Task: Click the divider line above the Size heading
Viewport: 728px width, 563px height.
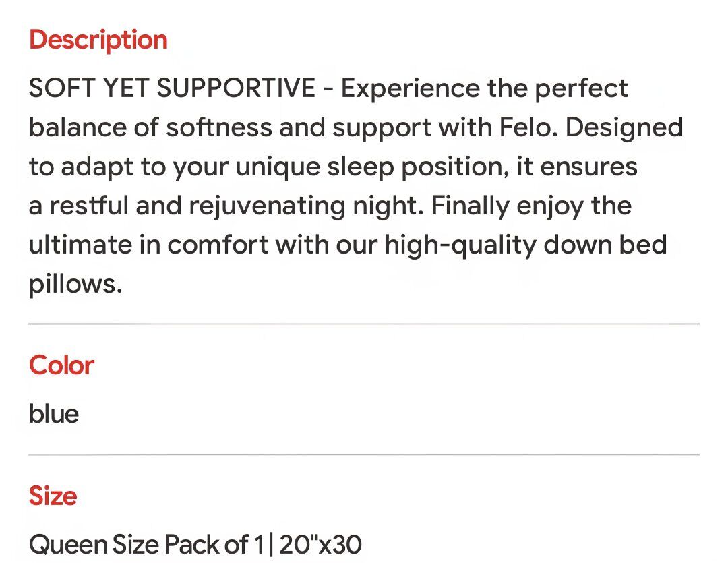Action: (x=364, y=455)
